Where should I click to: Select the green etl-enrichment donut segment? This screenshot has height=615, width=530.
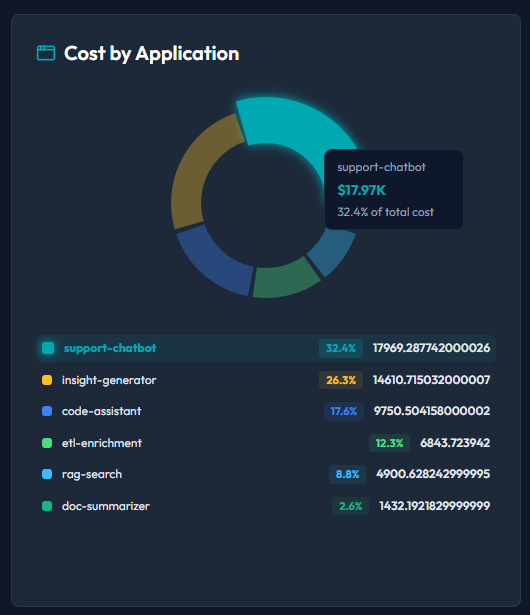[x=284, y=280]
